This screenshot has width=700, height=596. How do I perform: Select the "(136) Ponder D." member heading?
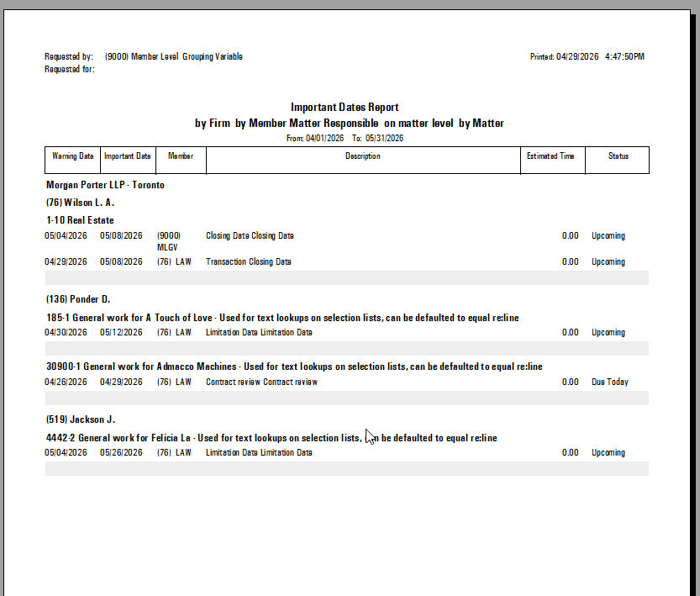click(x=78, y=299)
